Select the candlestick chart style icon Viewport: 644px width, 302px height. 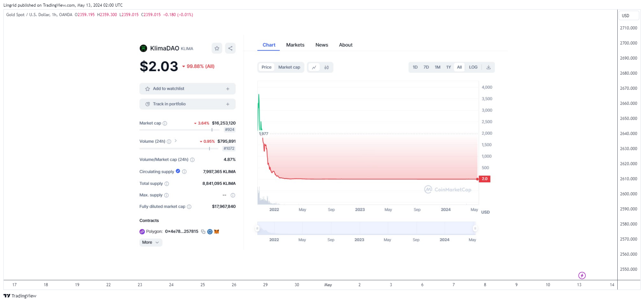pos(326,67)
